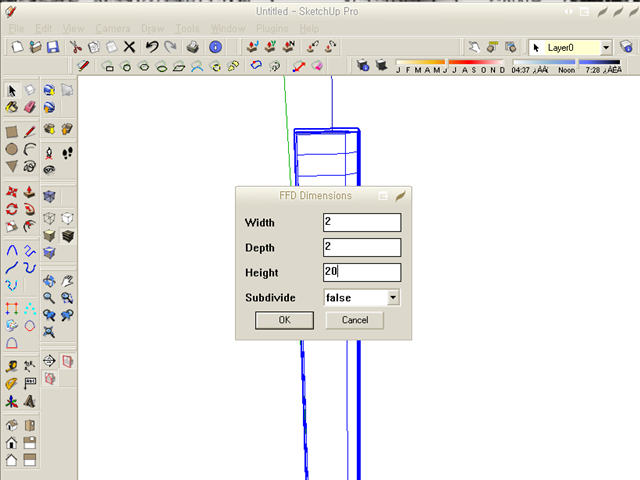Open the Layer0 layer dropdown

pyautogui.click(x=606, y=48)
